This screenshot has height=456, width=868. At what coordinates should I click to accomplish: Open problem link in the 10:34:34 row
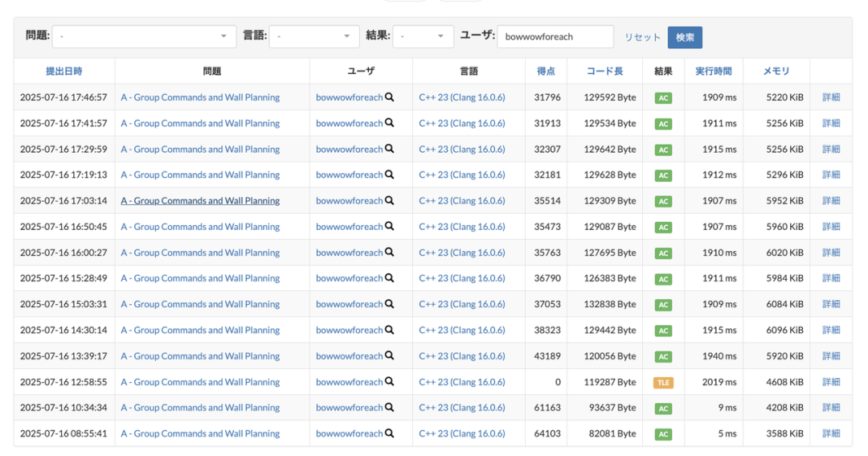pos(200,407)
